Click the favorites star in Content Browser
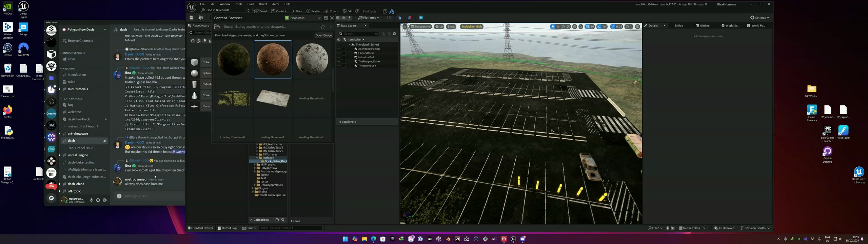This screenshot has height=244, width=868. [x=323, y=27]
